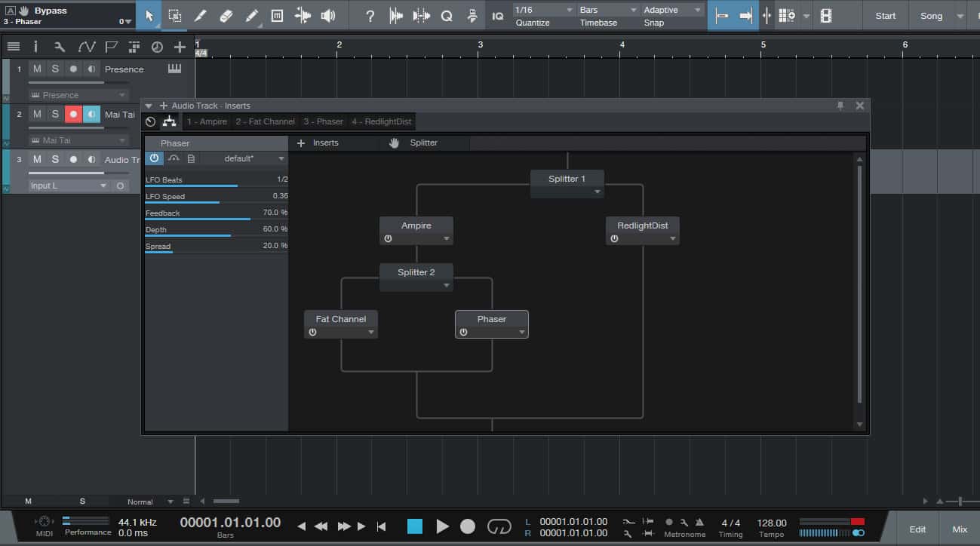
Task: Expand the Ampire node dropdown arrow
Action: click(447, 239)
